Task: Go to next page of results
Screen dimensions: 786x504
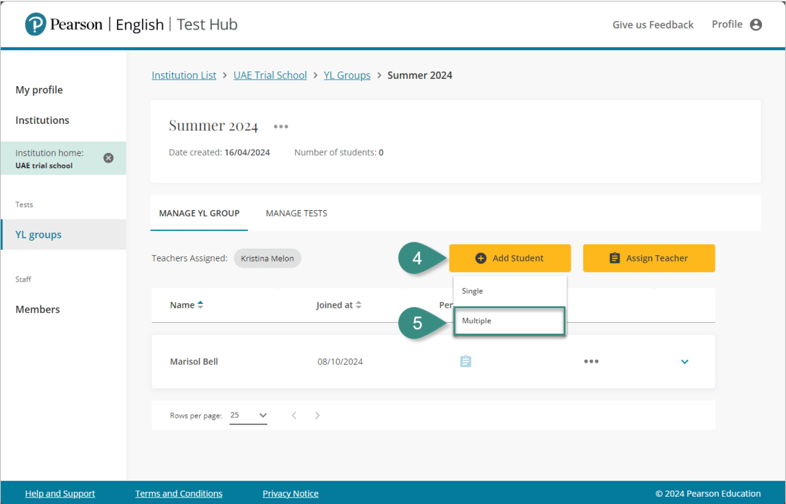Action: [318, 415]
